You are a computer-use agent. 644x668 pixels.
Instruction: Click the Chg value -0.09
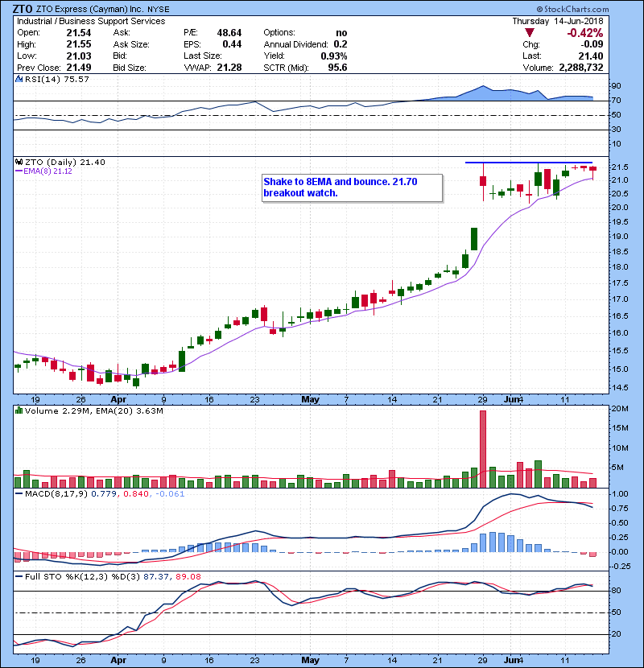coord(592,44)
